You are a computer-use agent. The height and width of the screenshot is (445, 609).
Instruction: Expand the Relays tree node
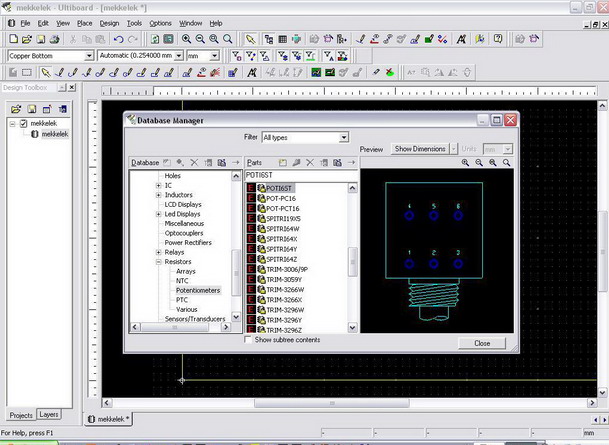click(x=158, y=252)
